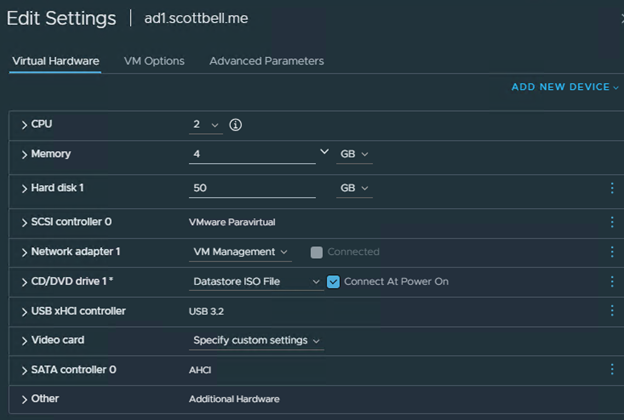This screenshot has height=420, width=624.
Task: Click the Hard disk size field
Action: coord(252,188)
